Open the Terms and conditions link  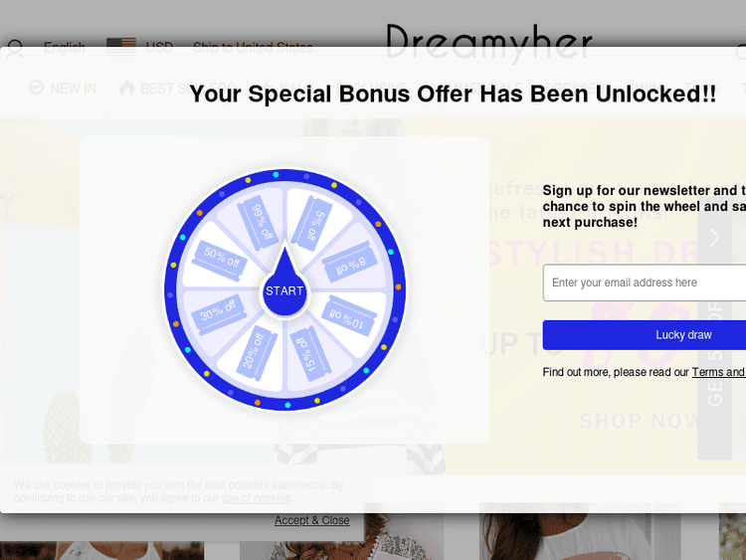(x=718, y=372)
